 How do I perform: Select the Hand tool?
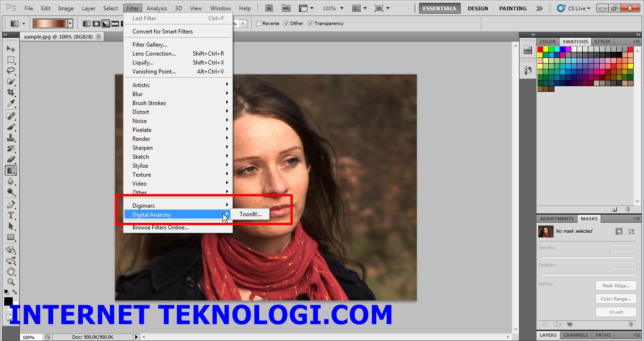(x=11, y=271)
